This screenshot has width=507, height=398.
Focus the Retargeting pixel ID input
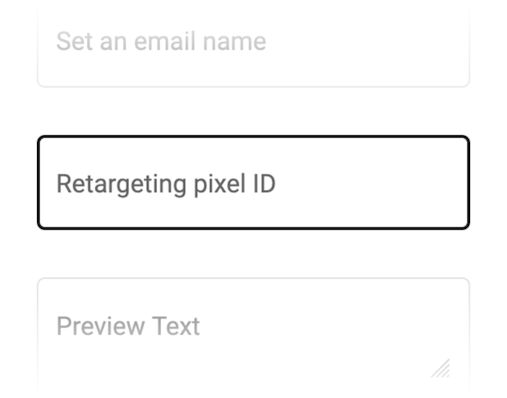pos(254,182)
